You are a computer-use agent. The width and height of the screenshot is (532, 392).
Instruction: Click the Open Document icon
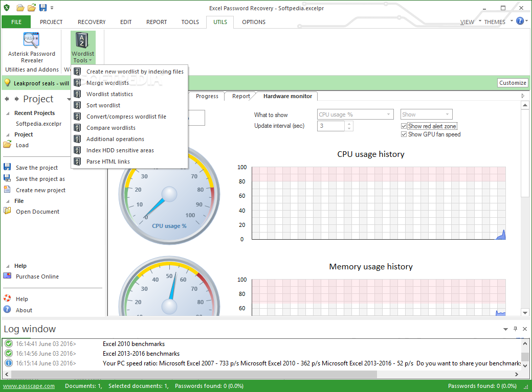[7, 211]
